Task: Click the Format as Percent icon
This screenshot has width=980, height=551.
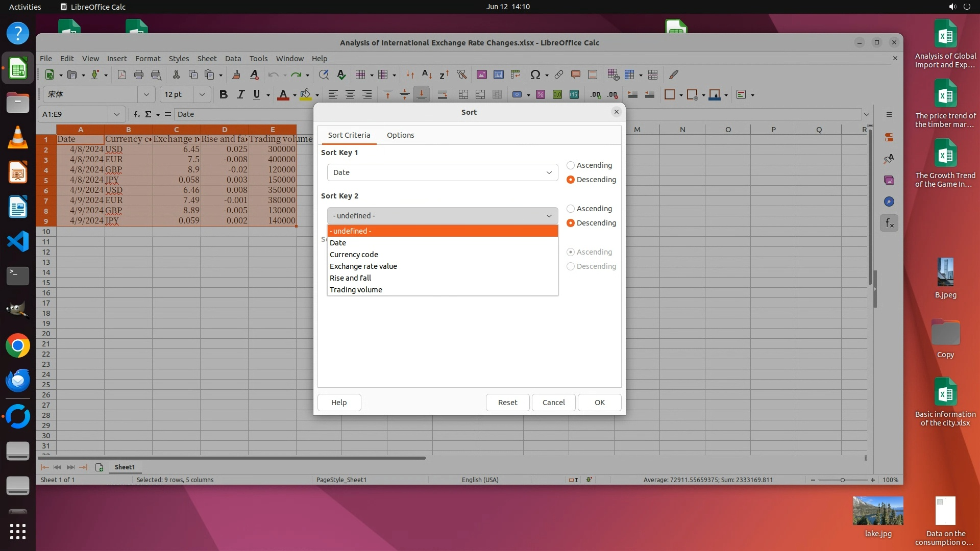Action: (x=541, y=94)
